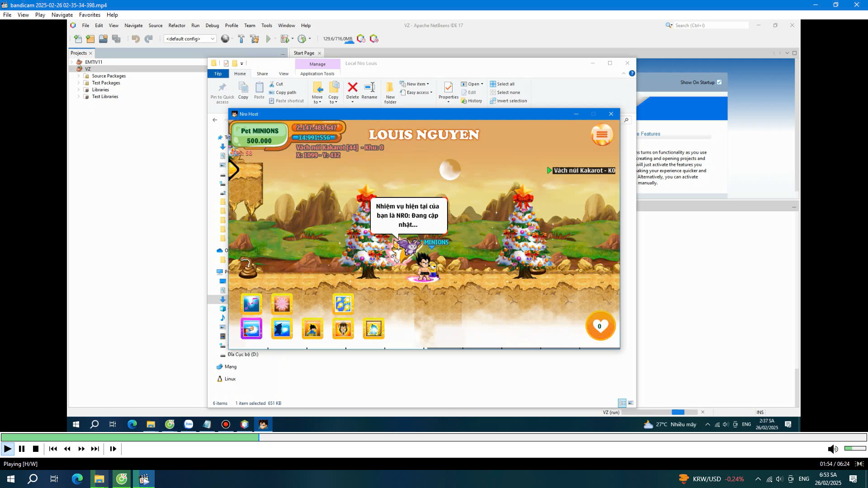Open the media player Play menu
Viewport: 868px width, 488px height.
(40, 15)
